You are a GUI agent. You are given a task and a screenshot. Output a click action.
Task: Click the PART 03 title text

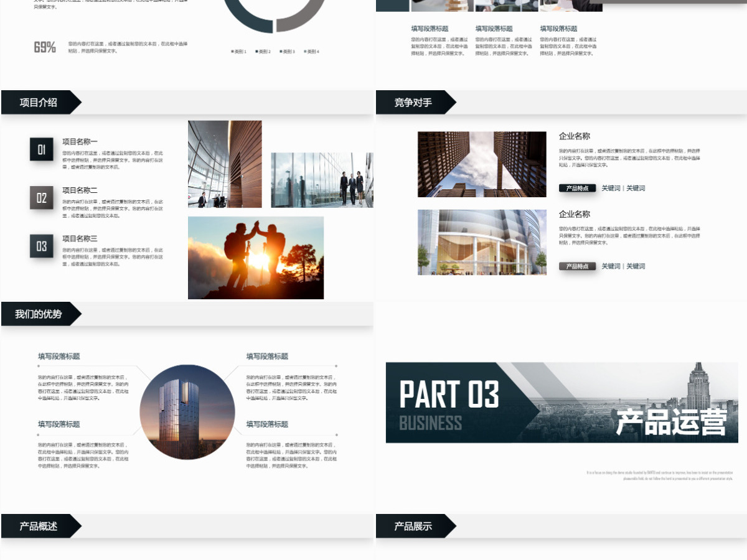tap(449, 394)
